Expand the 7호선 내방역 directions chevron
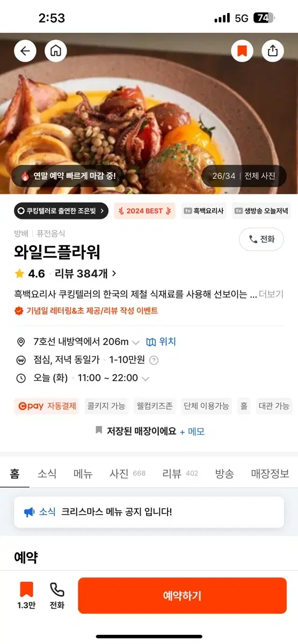298x644 pixels. point(136,342)
